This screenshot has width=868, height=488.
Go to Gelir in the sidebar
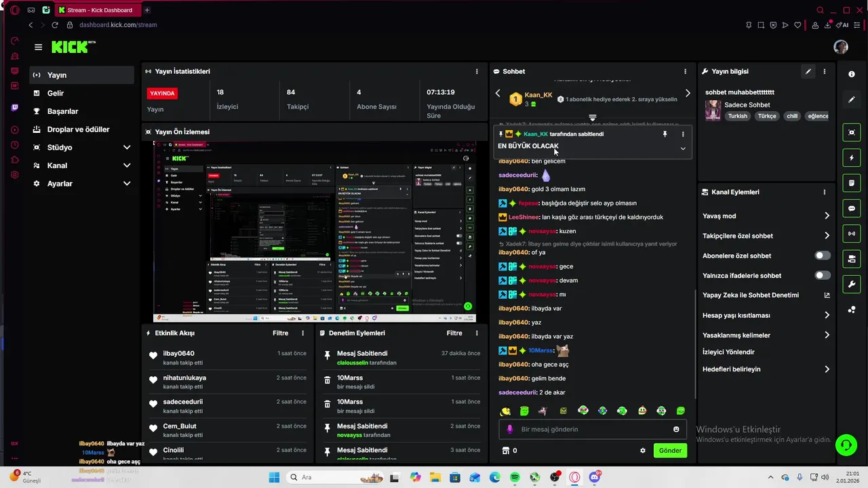81,93
